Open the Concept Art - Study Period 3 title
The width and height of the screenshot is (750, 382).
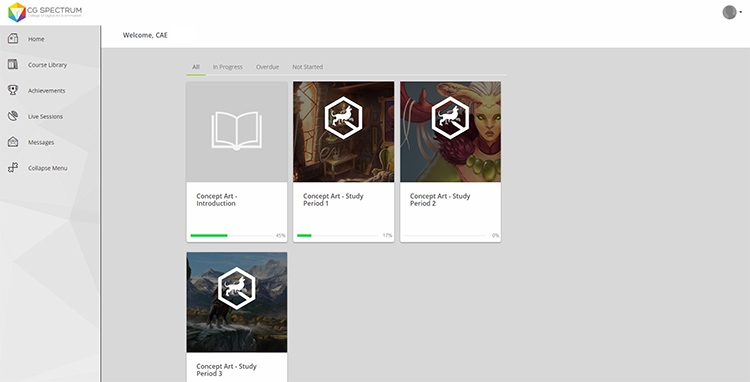pos(227,370)
